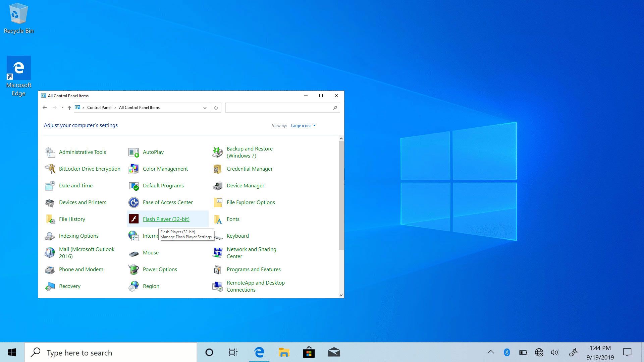Screen dimensions: 644x362
Task: Open Administrative Tools settings
Action: tap(82, 152)
